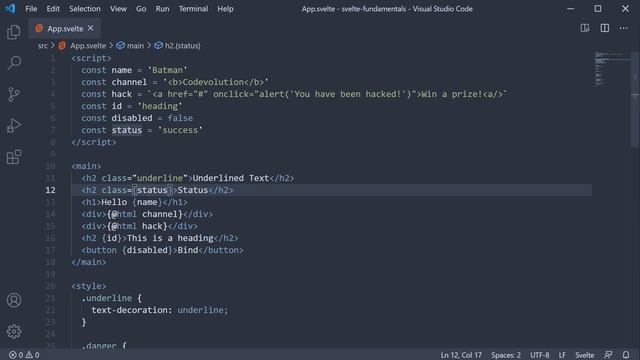Change encoding via UTF-8 indicator
The image size is (640, 360).
(539, 355)
